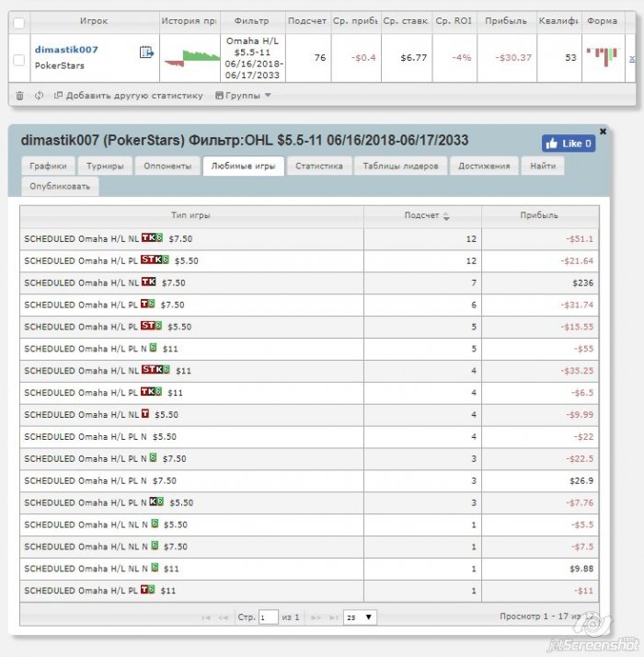This screenshot has width=644, height=657.
Task: Click the page number input field
Action: point(268,617)
